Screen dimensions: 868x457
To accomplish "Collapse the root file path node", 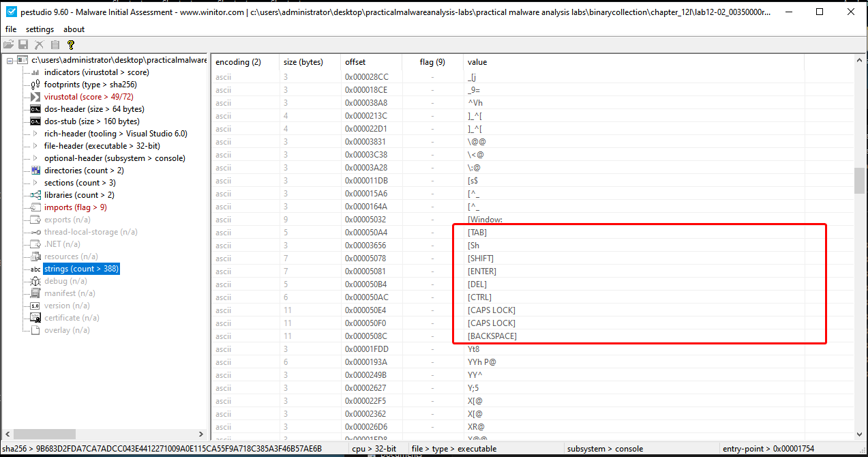I will click(10, 60).
